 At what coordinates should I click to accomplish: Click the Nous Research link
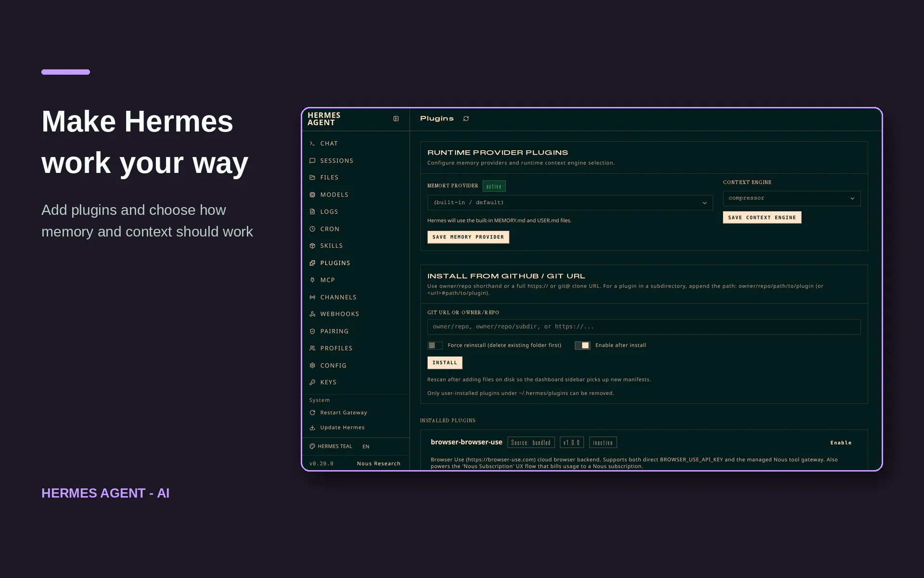(379, 464)
